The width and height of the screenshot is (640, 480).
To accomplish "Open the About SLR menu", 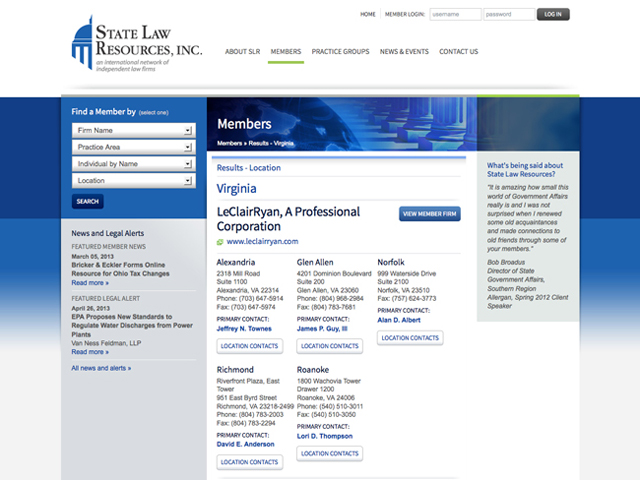I will [x=242, y=52].
